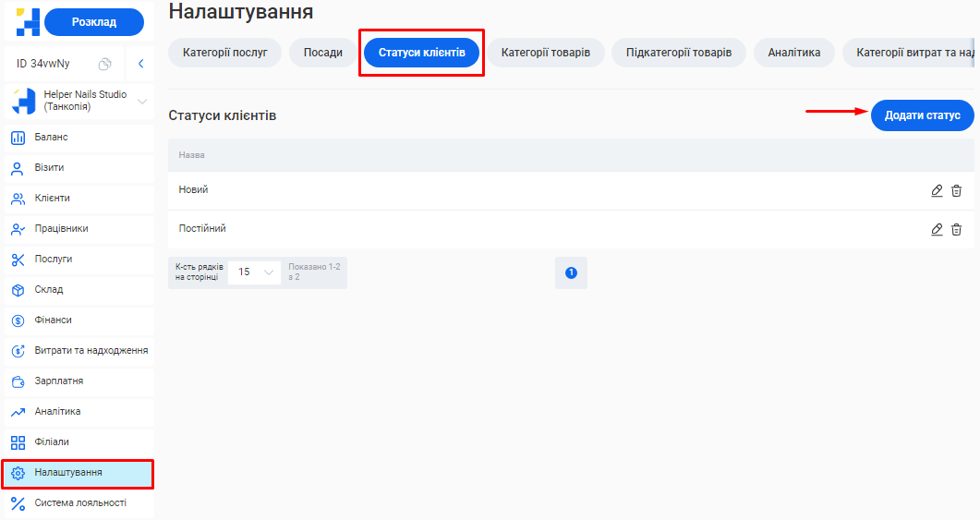Click the edit pencil icon for Новий status
This screenshot has width=980, height=520.
937,190
